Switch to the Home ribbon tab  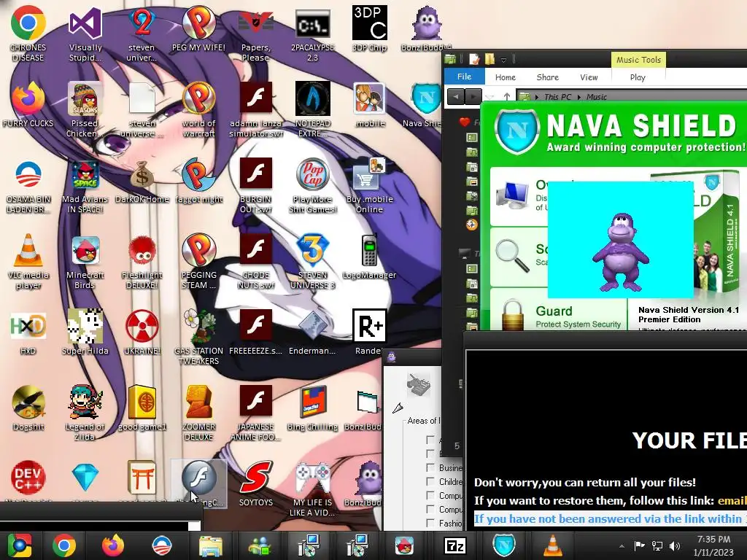pyautogui.click(x=505, y=77)
